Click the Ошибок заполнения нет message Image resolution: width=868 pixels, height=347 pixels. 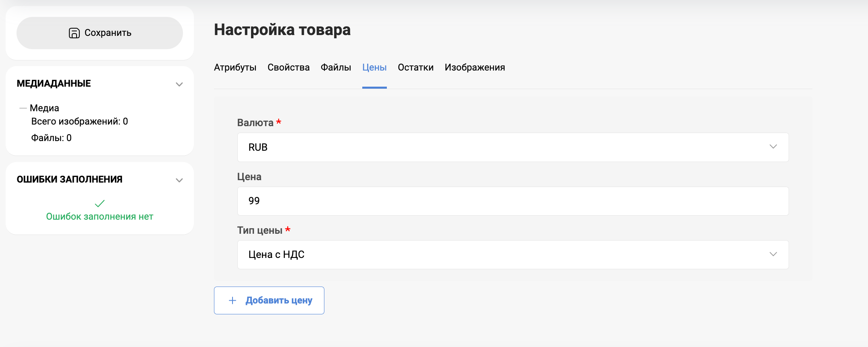[100, 216]
